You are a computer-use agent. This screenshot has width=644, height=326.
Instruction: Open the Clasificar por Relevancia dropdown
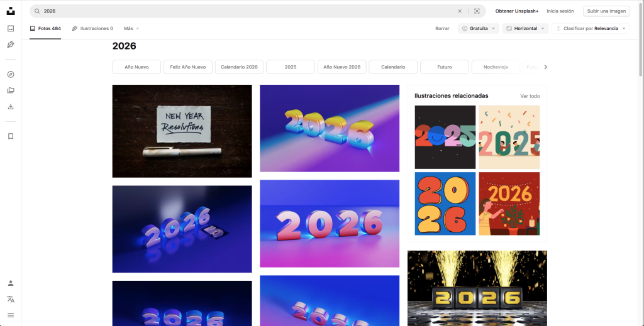point(590,28)
